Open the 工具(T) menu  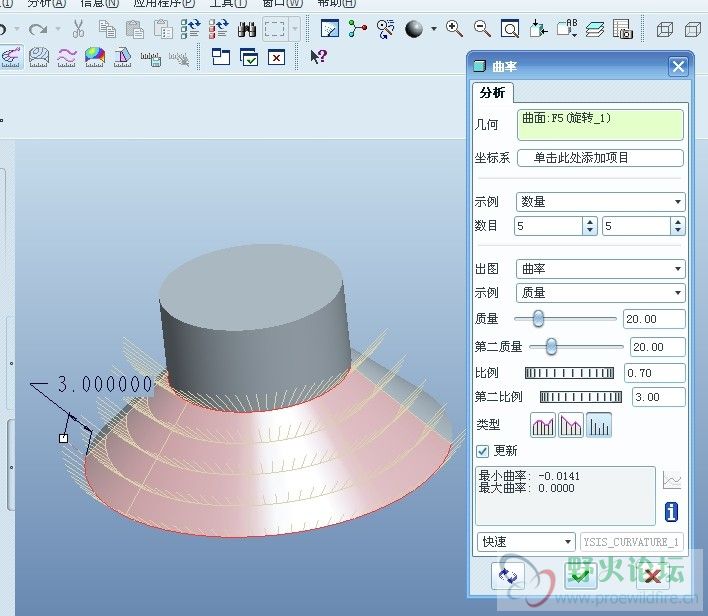228,4
